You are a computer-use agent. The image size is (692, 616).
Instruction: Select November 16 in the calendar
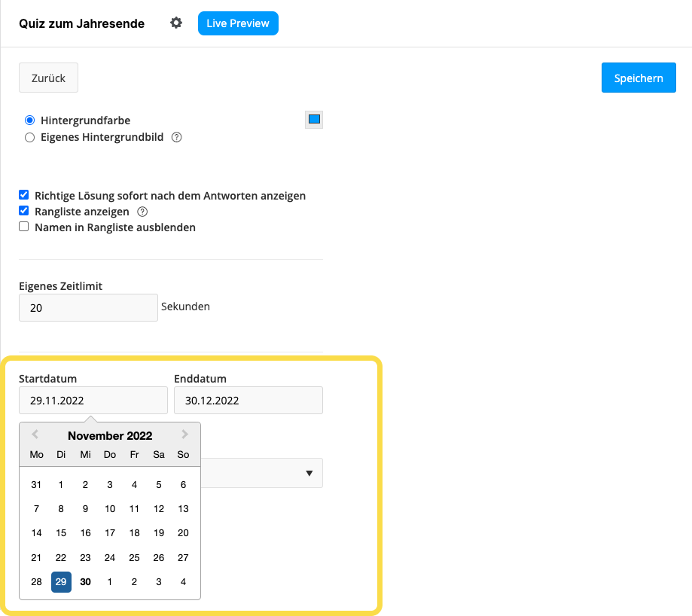click(x=86, y=533)
